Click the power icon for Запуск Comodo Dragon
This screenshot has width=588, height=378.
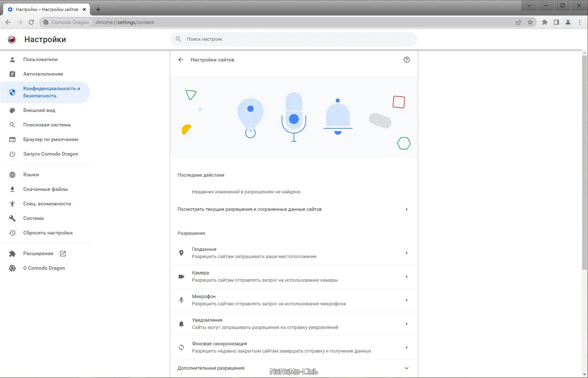[x=12, y=154]
